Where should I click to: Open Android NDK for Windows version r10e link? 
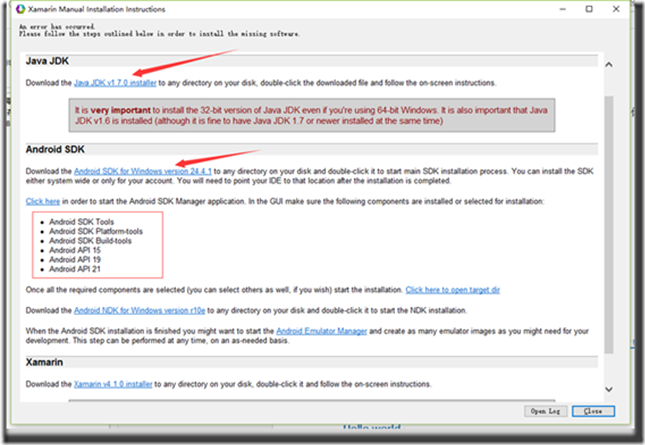click(139, 310)
